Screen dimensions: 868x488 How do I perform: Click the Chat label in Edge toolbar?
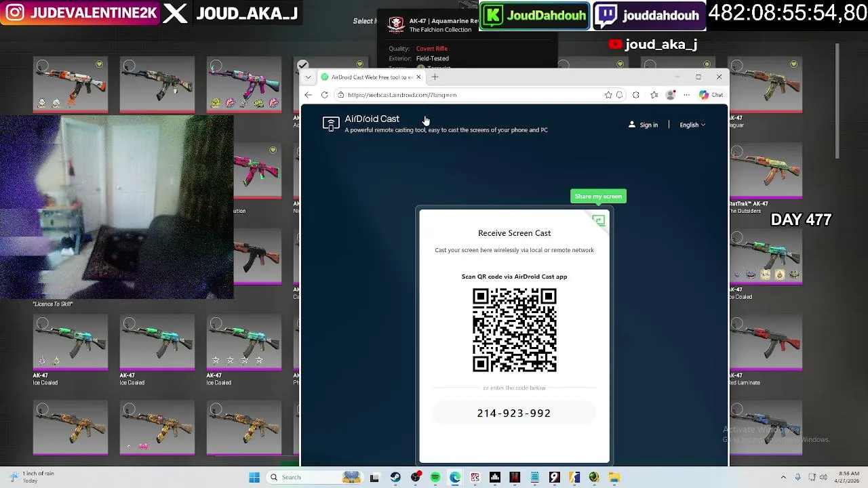pyautogui.click(x=717, y=95)
